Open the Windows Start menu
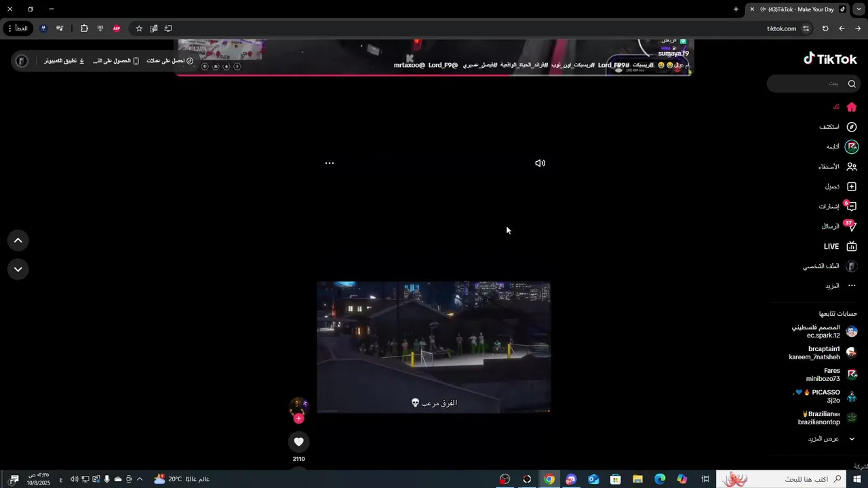Screen dimensions: 868x488 coord(857,479)
